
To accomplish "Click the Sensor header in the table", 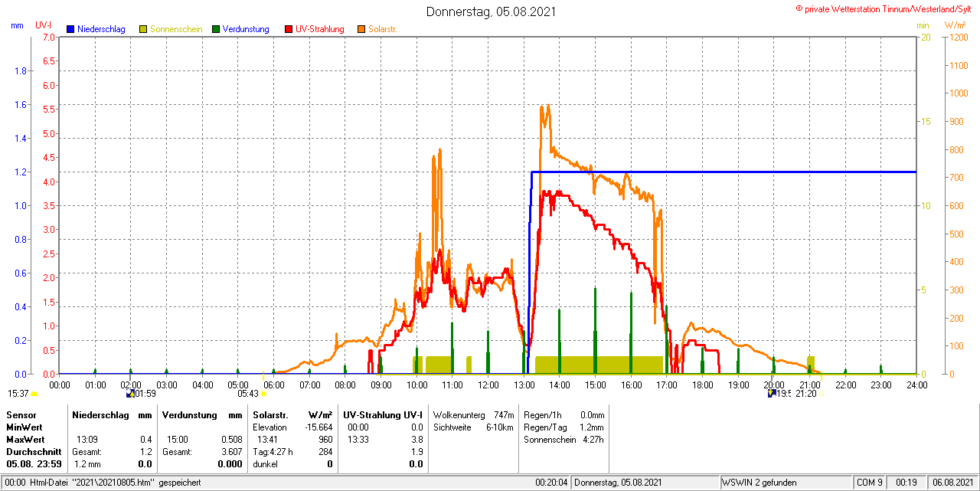I will [x=21, y=414].
